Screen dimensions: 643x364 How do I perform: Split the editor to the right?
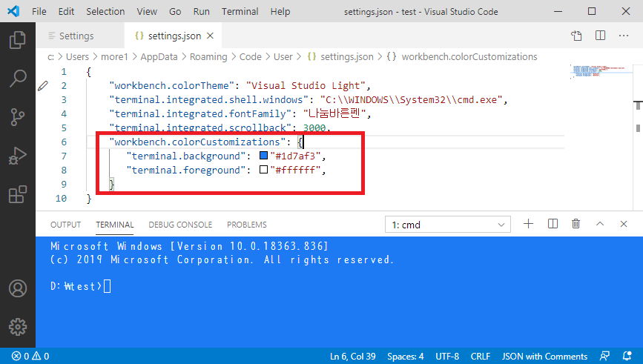(x=600, y=36)
